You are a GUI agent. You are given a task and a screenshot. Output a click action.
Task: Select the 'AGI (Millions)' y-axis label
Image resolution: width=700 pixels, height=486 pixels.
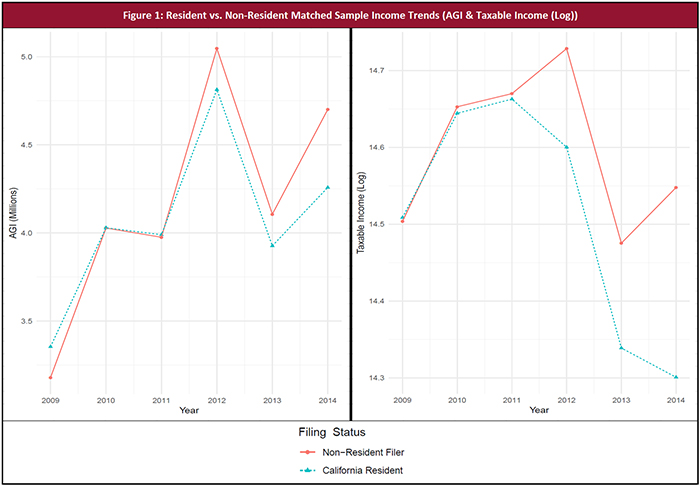click(x=14, y=214)
